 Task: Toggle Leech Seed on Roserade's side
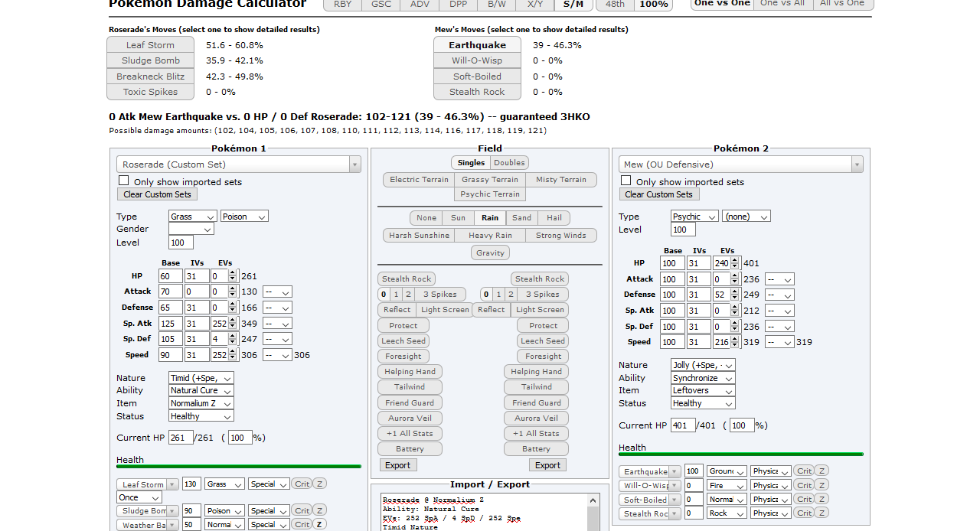[403, 341]
